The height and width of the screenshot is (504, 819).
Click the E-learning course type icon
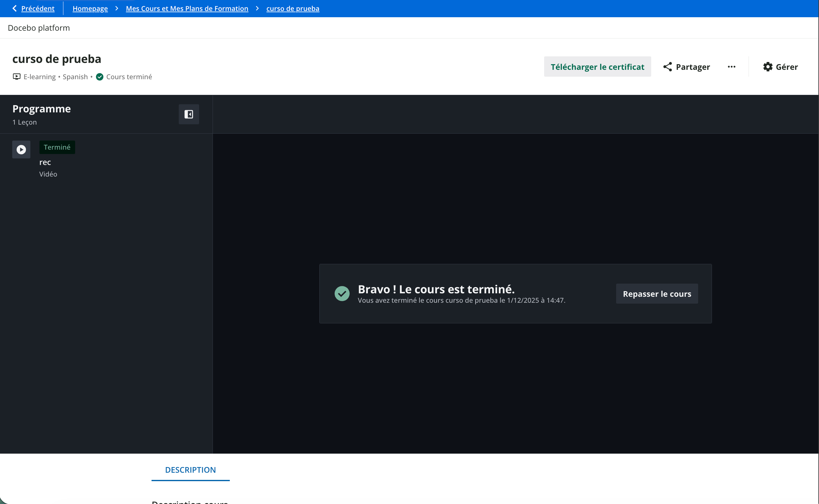16,77
